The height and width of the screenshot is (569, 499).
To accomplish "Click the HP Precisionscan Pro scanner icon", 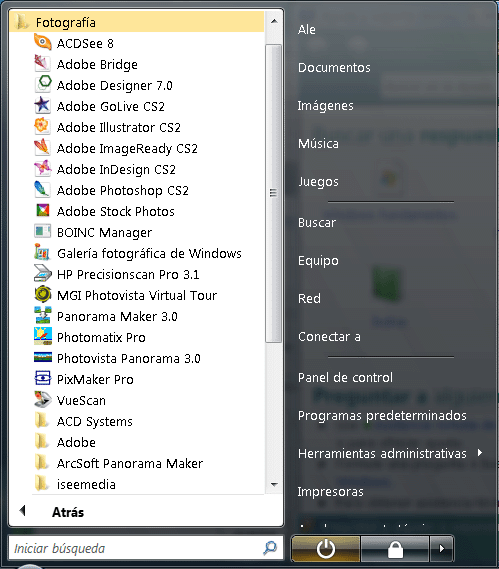I will coord(42,274).
